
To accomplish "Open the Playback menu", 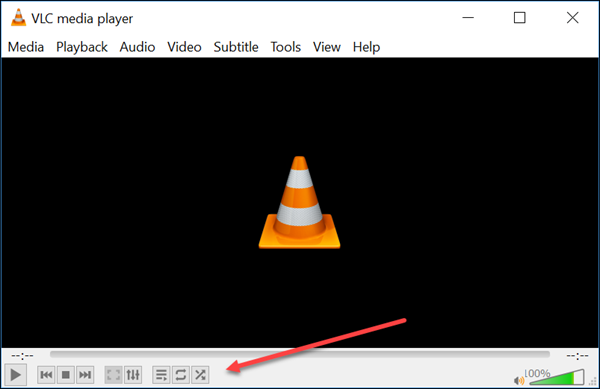I will 82,47.
